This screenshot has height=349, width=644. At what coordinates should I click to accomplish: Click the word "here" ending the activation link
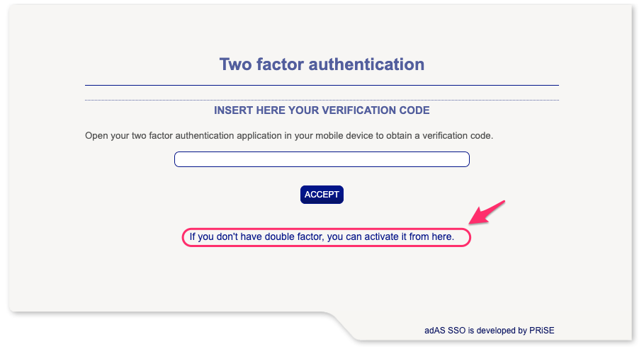(442, 236)
